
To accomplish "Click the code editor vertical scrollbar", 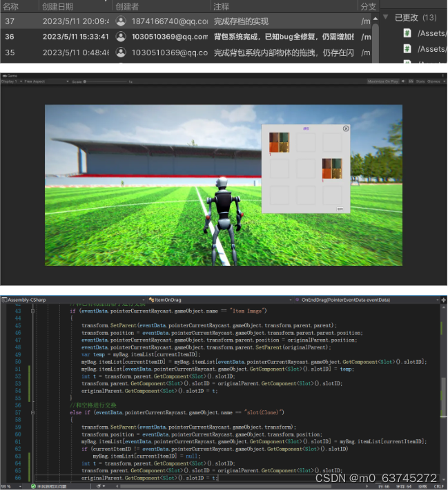I will (x=443, y=398).
